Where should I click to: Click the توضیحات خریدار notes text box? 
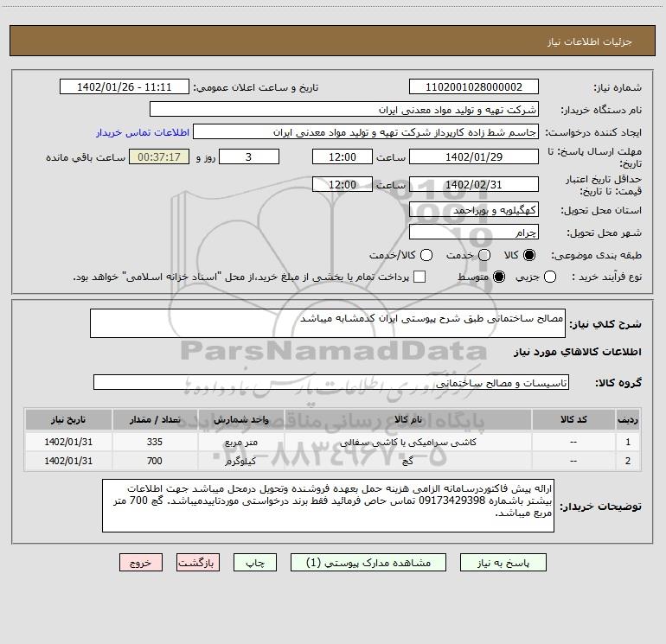coord(328,506)
